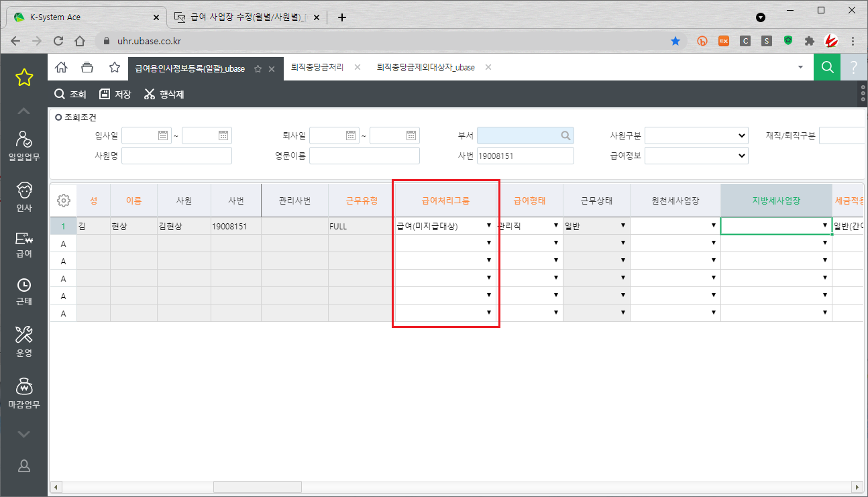
Task: Click the green search button top right
Action: pyautogui.click(x=827, y=67)
